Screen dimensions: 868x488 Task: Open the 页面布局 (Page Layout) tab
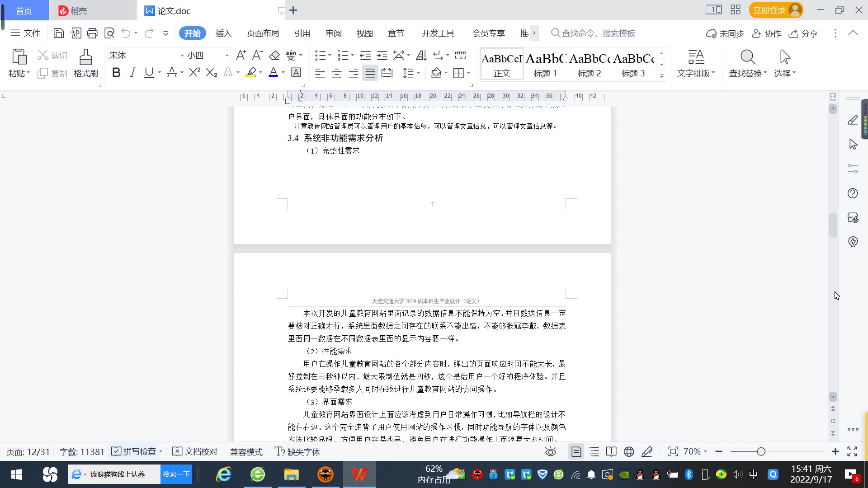(263, 33)
